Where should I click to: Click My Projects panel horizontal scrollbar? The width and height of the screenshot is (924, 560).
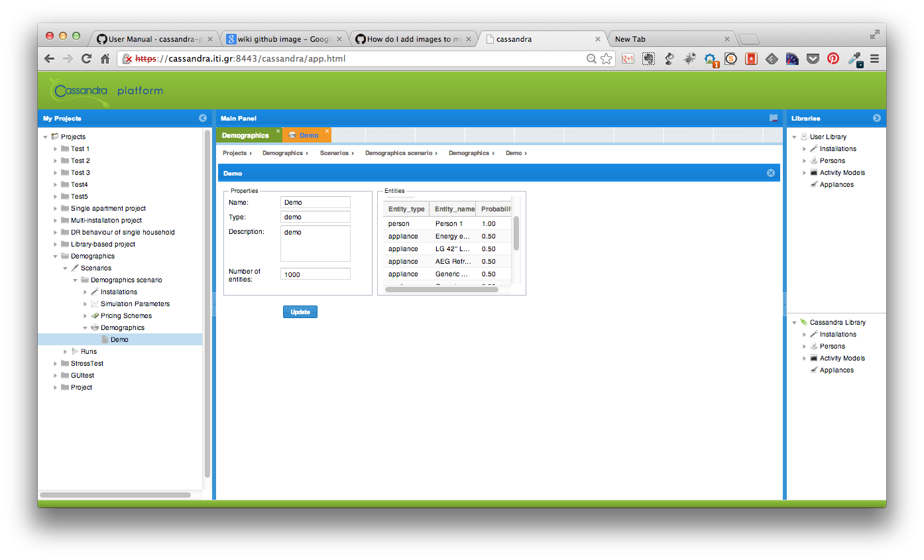[115, 495]
